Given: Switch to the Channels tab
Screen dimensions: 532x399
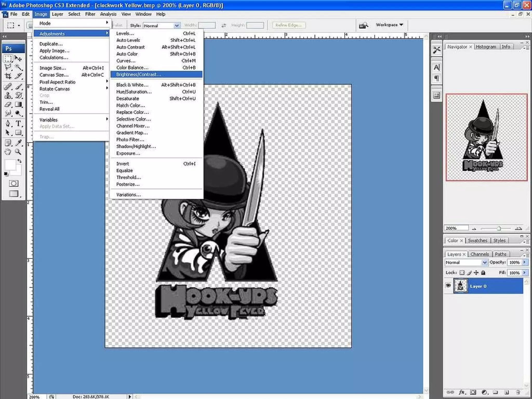Looking at the screenshot, I should click(480, 254).
